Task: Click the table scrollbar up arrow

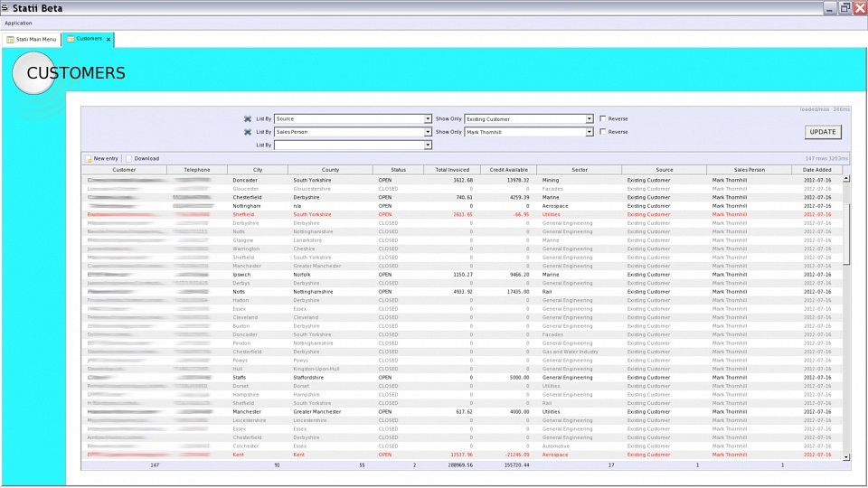Action: click(x=846, y=179)
